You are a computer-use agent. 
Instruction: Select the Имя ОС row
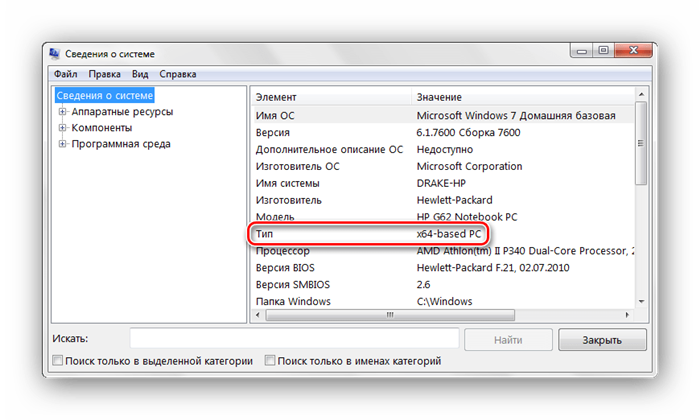443,116
